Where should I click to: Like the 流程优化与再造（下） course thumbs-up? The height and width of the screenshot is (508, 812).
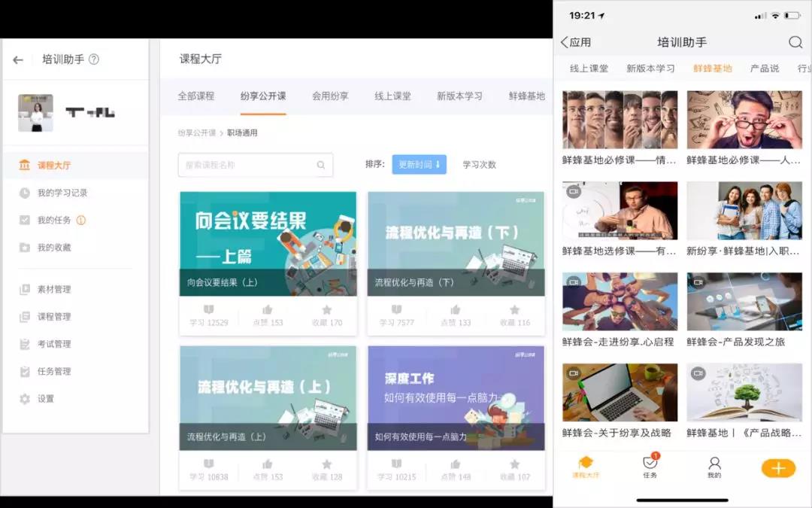pos(455,309)
